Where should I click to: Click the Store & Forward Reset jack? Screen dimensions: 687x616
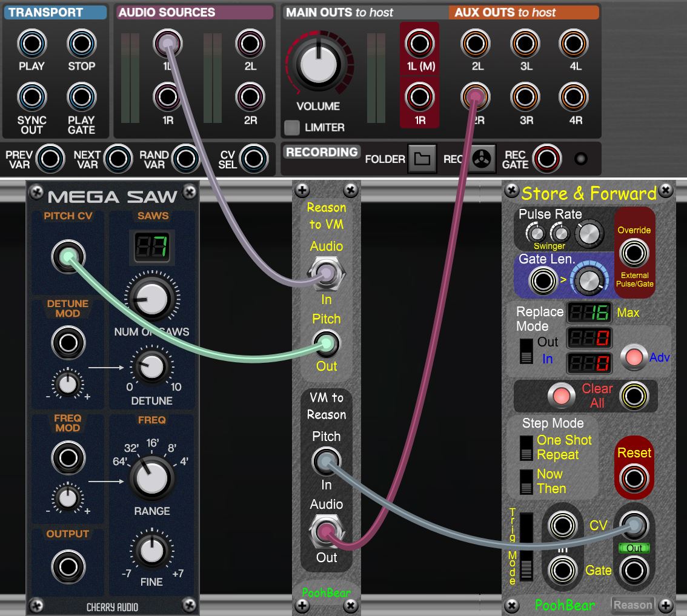(634, 479)
